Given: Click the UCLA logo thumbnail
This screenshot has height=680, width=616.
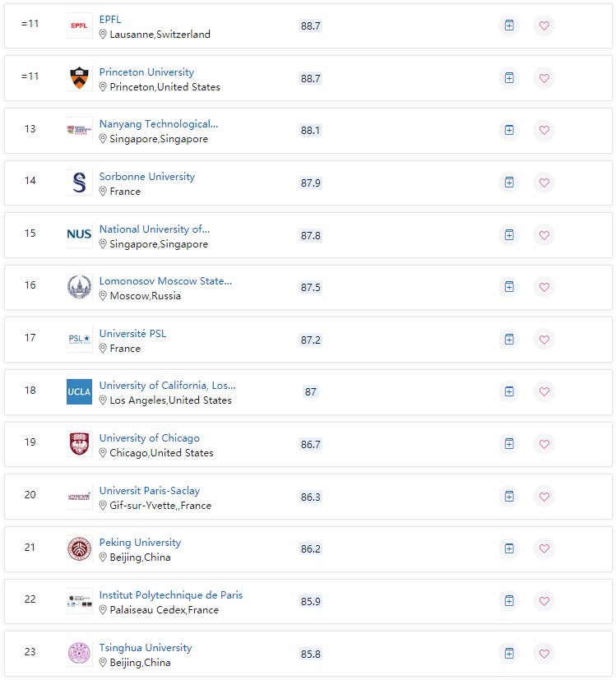Looking at the screenshot, I should tap(80, 391).
